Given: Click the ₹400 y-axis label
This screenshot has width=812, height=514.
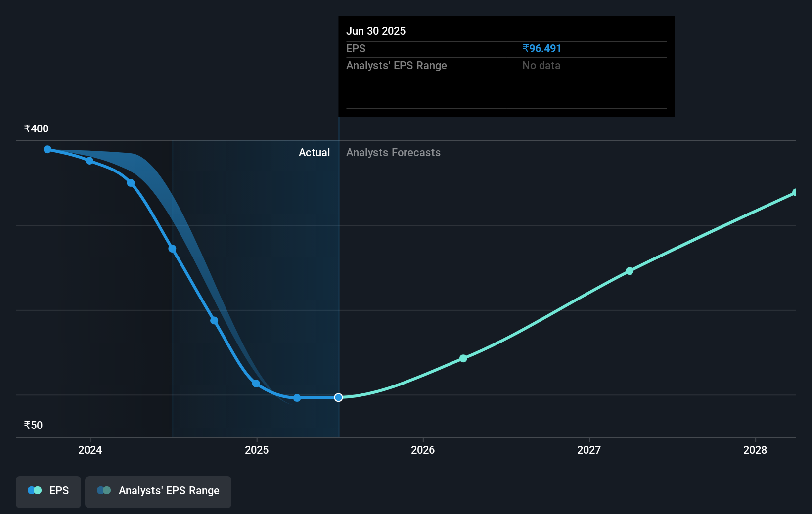Looking at the screenshot, I should click(36, 129).
